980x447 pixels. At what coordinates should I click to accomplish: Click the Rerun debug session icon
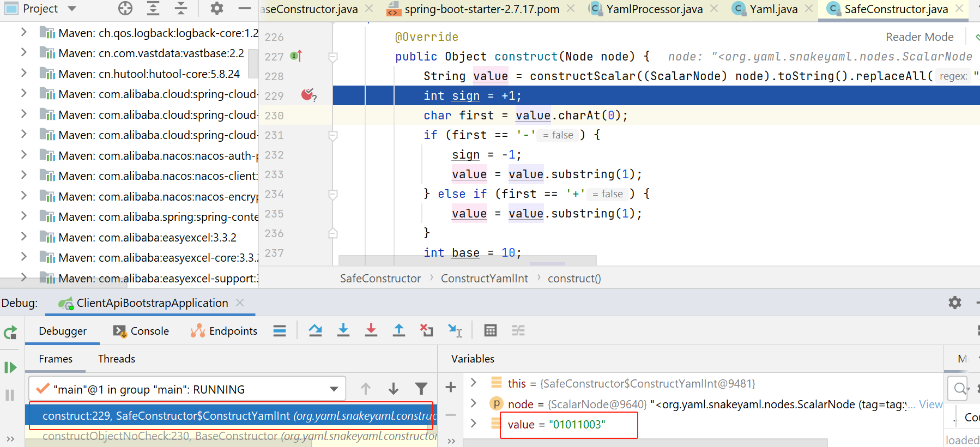pos(10,333)
